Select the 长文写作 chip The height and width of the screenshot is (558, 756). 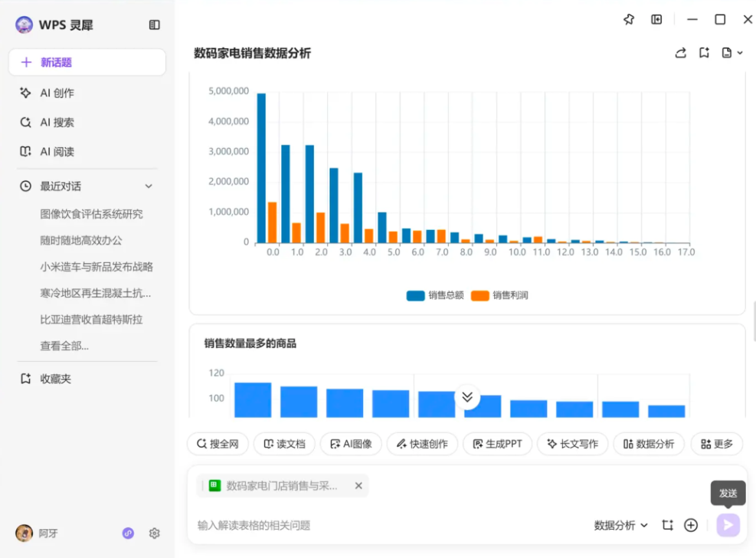(573, 444)
